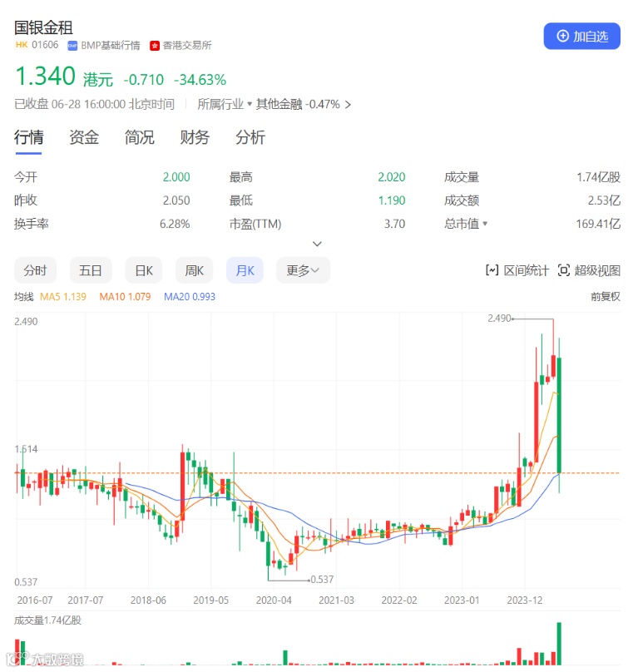Click the 成交额 value 2.53亿
Viewport: 633px width, 672px height.
pos(604,200)
